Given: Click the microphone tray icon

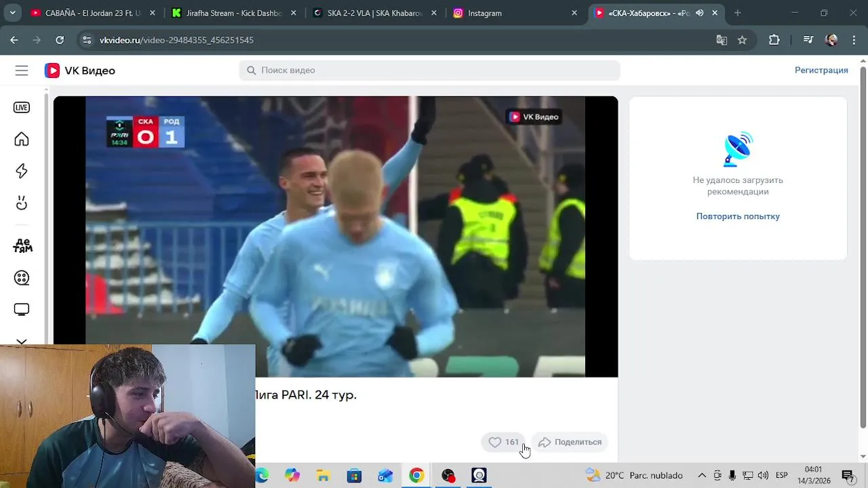Looking at the screenshot, I should tap(732, 475).
